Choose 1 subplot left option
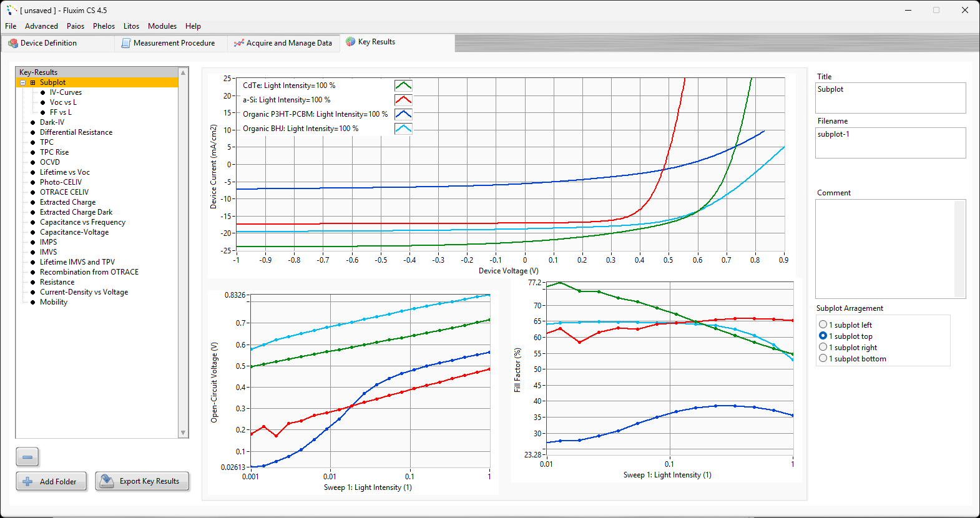Screen dimensions: 980x518 (823, 325)
